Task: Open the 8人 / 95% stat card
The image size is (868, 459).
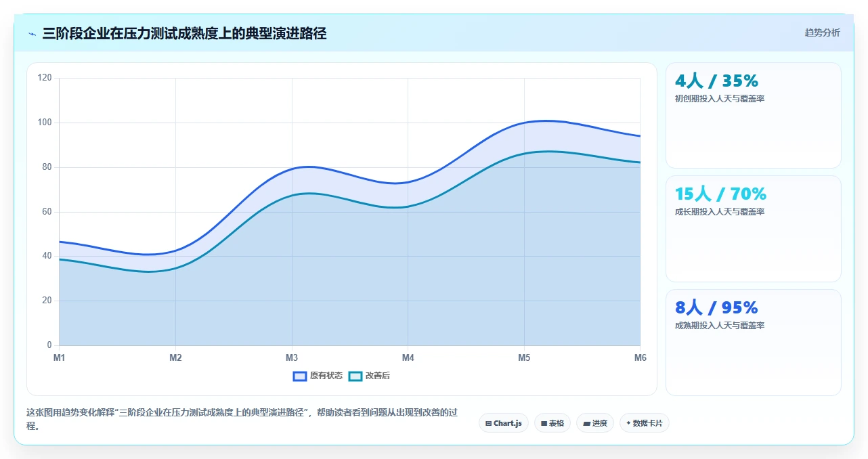Action: click(754, 343)
